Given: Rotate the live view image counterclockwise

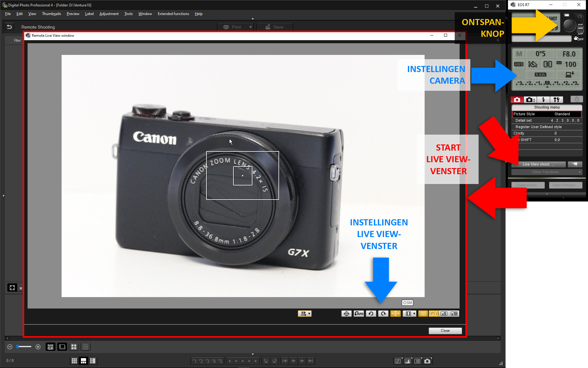Looking at the screenshot, I should 371,313.
